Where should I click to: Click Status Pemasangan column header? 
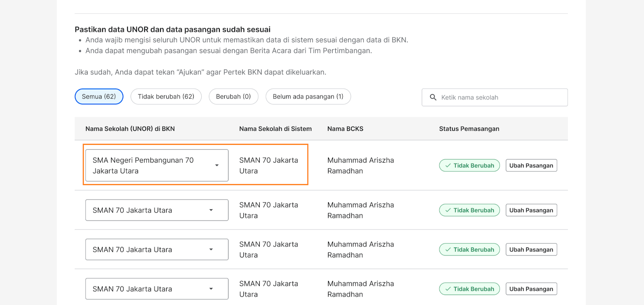(469, 129)
